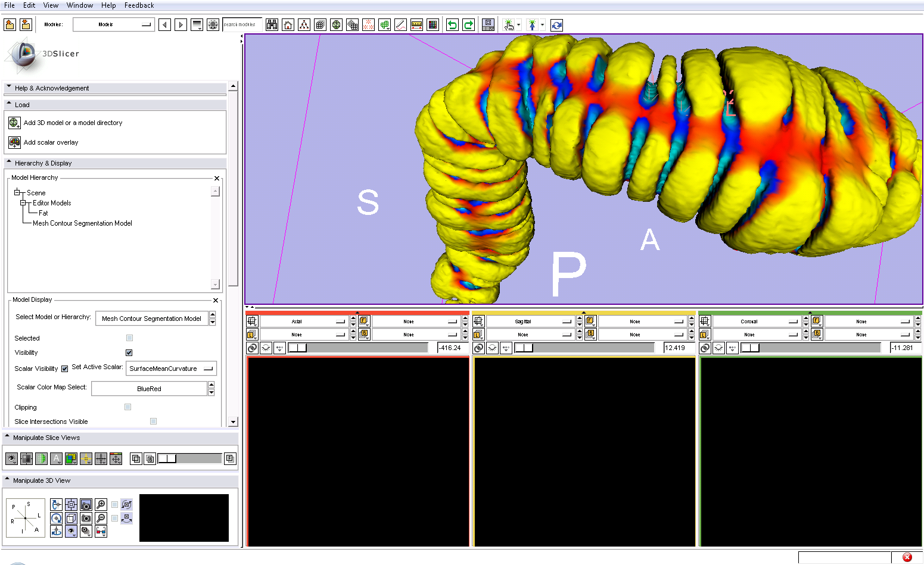Click the Add scalar overlay icon
The height and width of the screenshot is (565, 924).
(14, 142)
